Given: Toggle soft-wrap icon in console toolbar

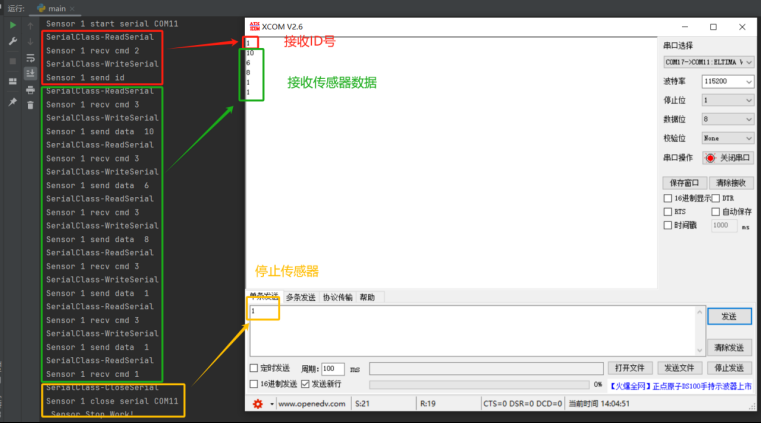Looking at the screenshot, I should (x=31, y=58).
